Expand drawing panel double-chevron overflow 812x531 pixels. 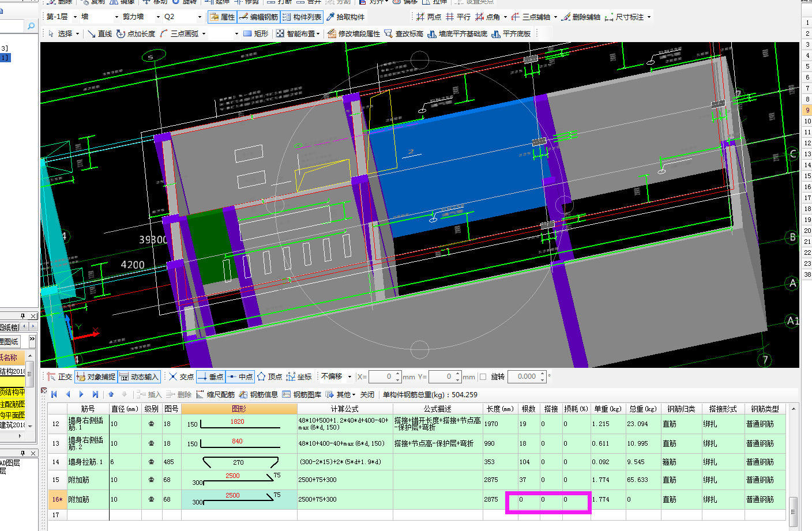click(32, 339)
